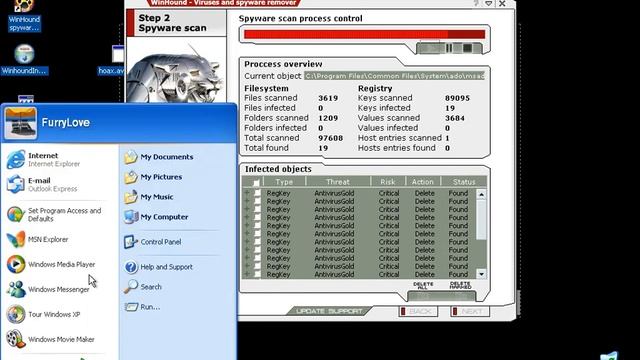Viewport: 640px width, 360px height.
Task: Click the UPDATE SUPPORT tab
Action: (x=329, y=311)
